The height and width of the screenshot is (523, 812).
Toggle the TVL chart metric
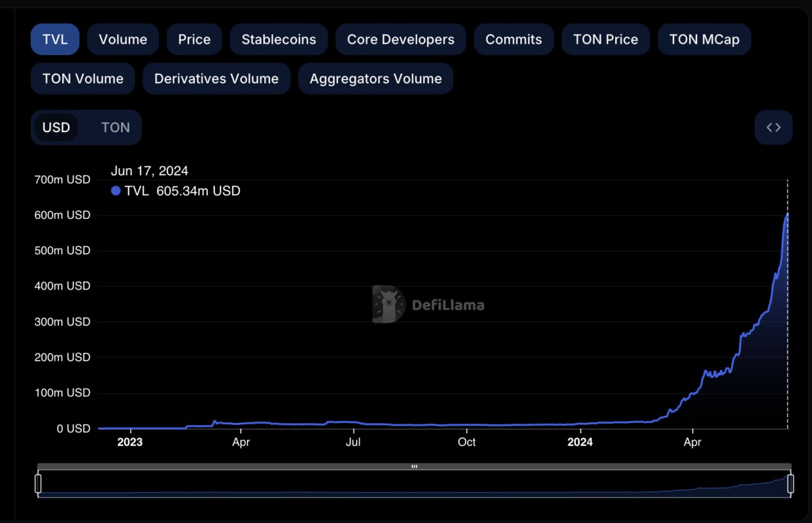click(x=55, y=39)
